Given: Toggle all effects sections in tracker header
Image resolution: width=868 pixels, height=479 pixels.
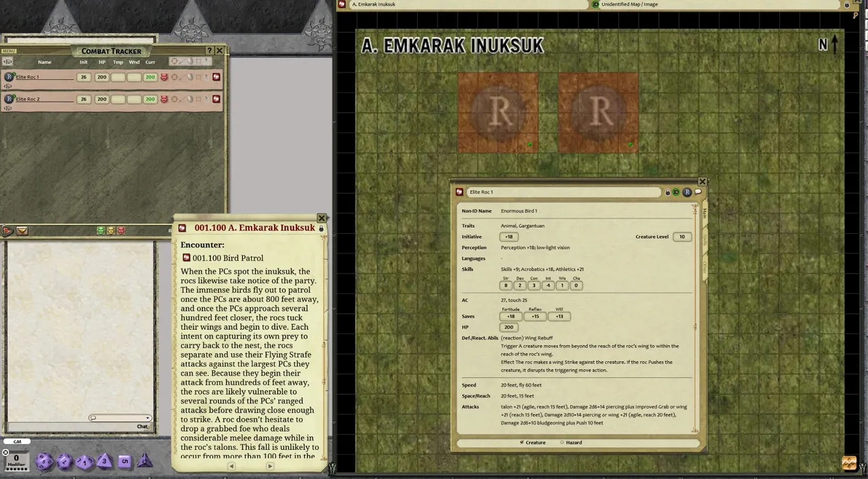Looking at the screenshot, I should (206, 61).
